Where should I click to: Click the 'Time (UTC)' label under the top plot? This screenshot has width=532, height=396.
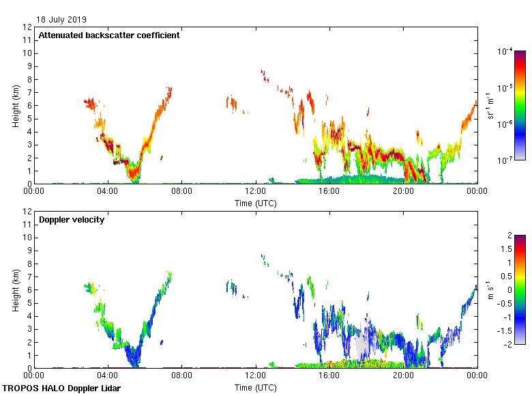pyautogui.click(x=256, y=203)
